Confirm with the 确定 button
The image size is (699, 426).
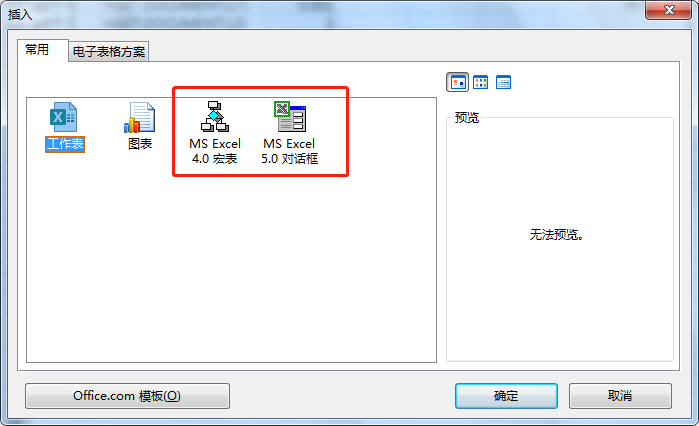click(506, 396)
